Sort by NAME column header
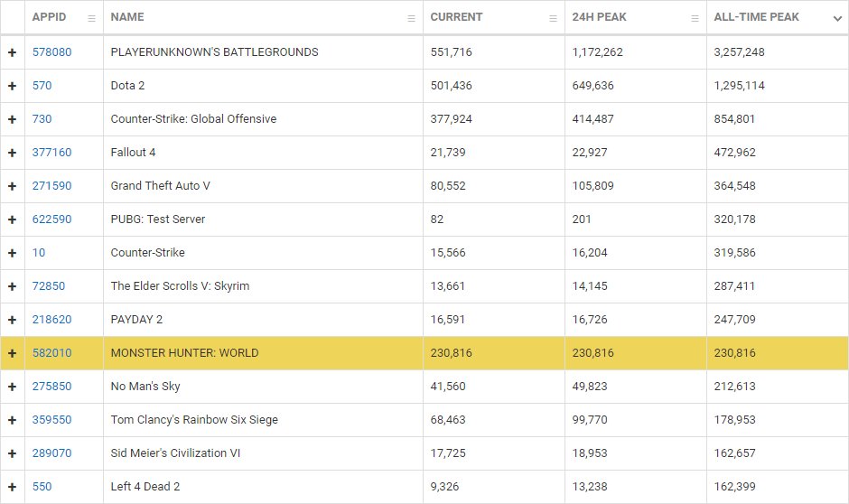This screenshot has height=504, width=849. pos(127,17)
